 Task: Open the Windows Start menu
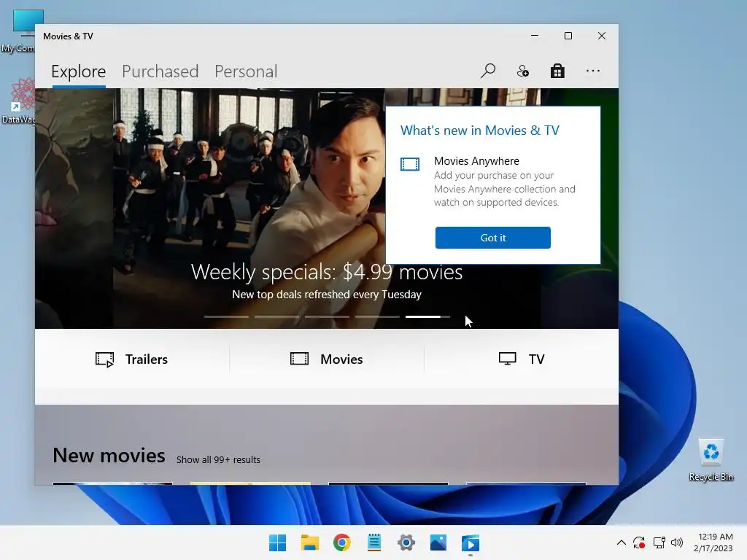tap(277, 542)
